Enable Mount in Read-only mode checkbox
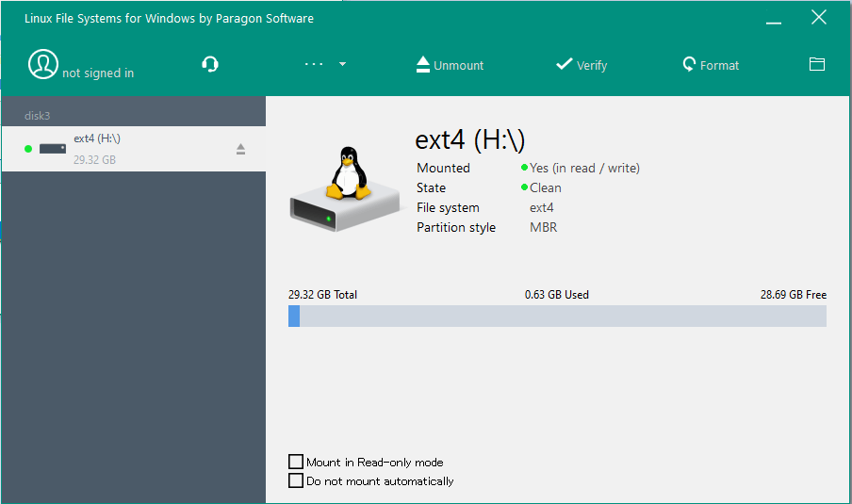This screenshot has width=852, height=504. click(297, 462)
